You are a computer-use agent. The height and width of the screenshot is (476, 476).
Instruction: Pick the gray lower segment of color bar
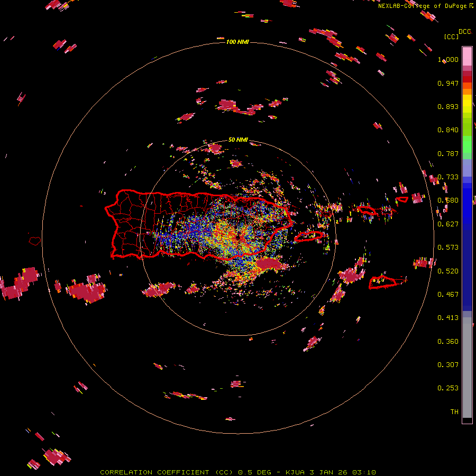coord(467,368)
